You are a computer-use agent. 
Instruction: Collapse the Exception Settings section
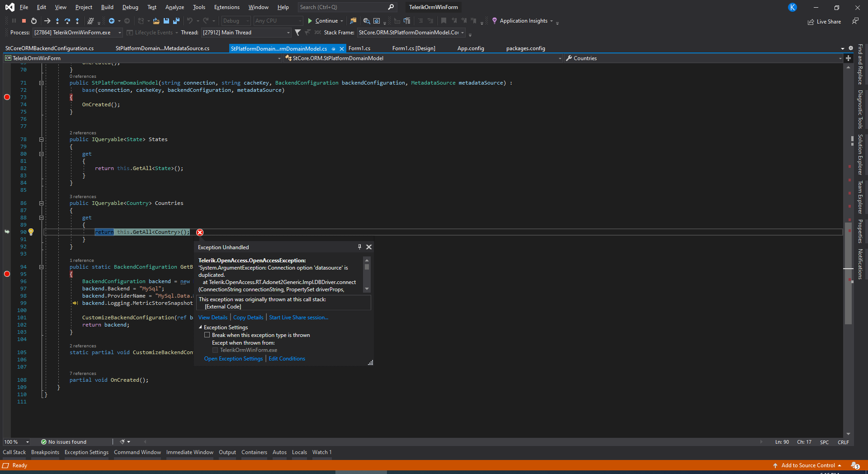pos(201,327)
